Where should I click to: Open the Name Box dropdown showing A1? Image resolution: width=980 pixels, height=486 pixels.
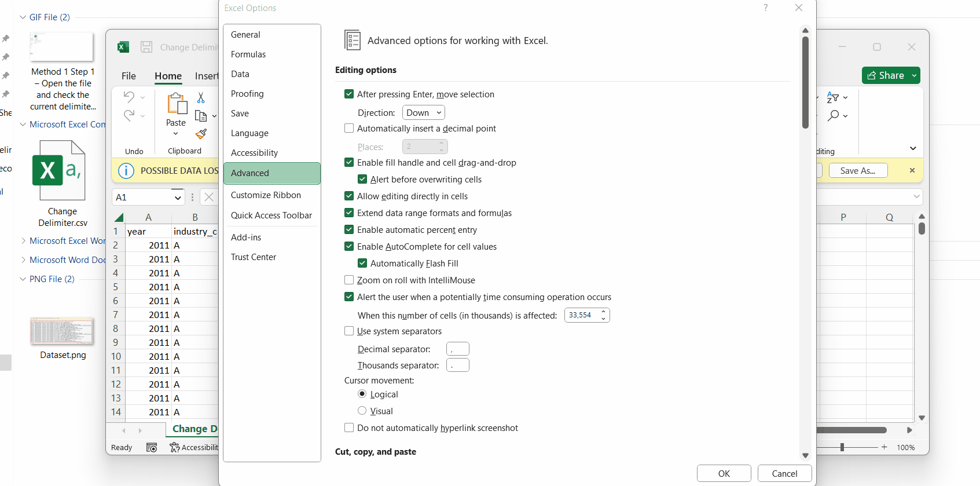tap(178, 197)
